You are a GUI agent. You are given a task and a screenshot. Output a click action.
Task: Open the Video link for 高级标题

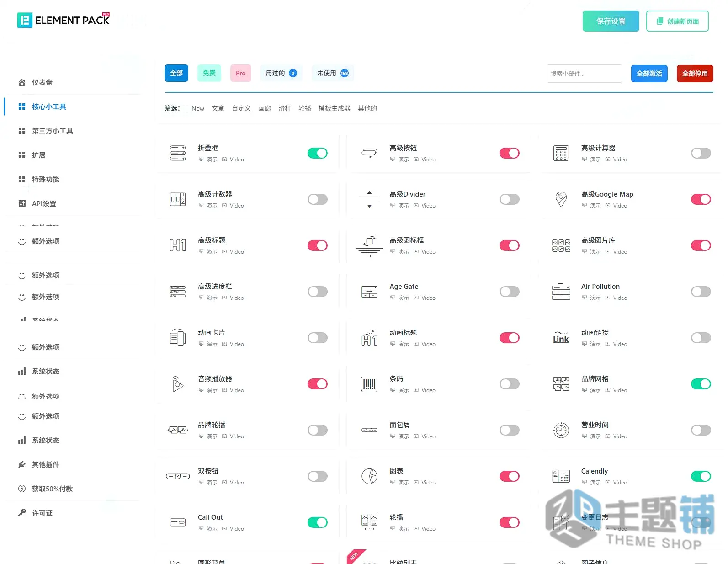pos(233,252)
